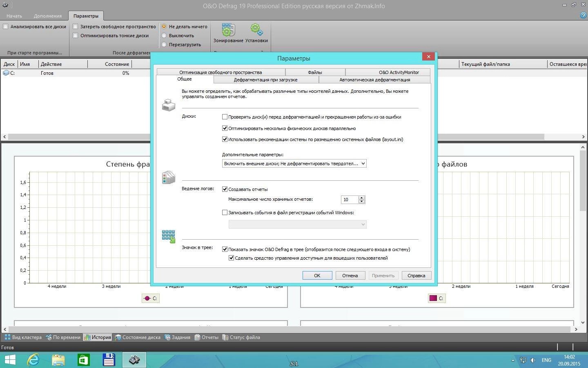The height and width of the screenshot is (368, 588).
Task: Show hidden tray icons arrow
Action: pos(513,360)
